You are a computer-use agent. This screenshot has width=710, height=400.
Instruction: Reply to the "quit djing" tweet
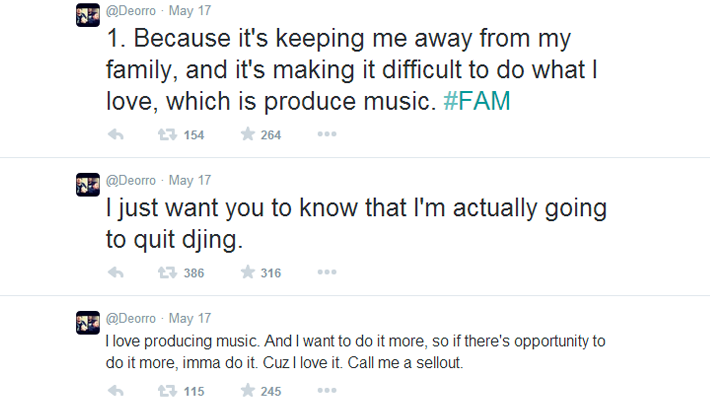click(x=115, y=273)
